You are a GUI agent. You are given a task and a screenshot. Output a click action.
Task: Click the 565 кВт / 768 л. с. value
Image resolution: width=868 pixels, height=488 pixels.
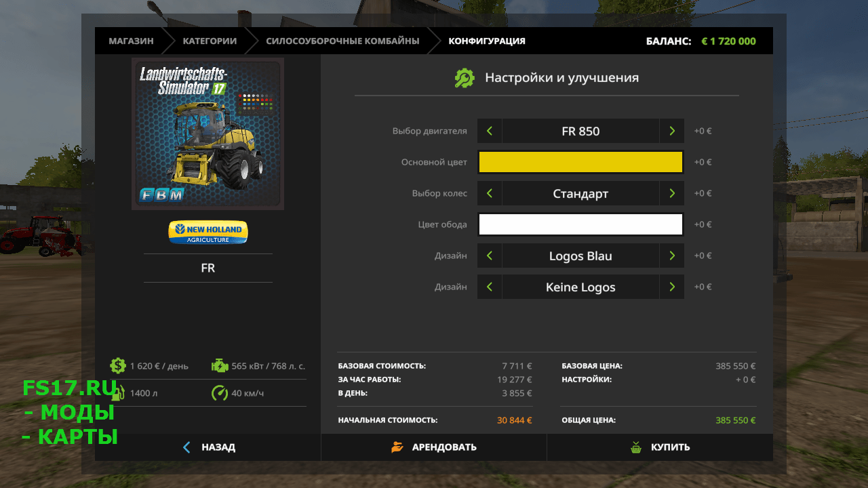(x=269, y=366)
